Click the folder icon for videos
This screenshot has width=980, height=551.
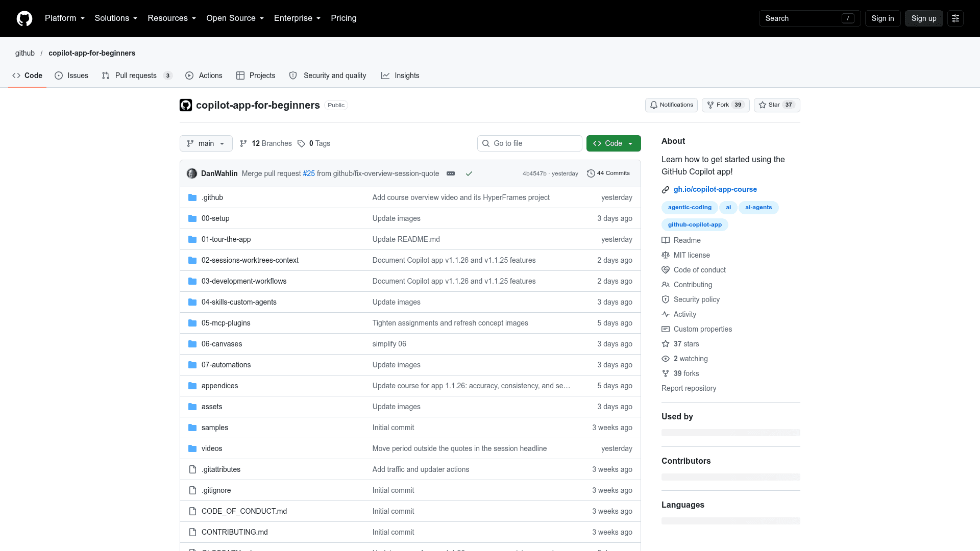point(192,448)
